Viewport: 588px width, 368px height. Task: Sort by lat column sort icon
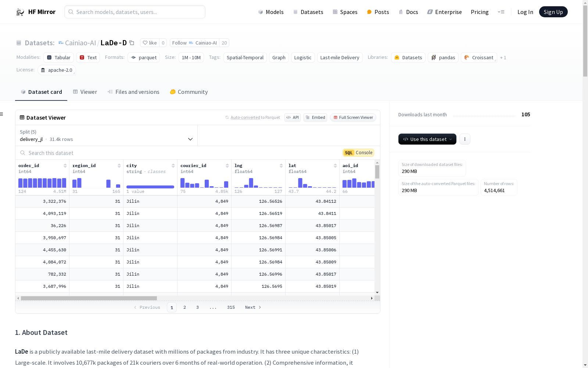tap(335, 166)
